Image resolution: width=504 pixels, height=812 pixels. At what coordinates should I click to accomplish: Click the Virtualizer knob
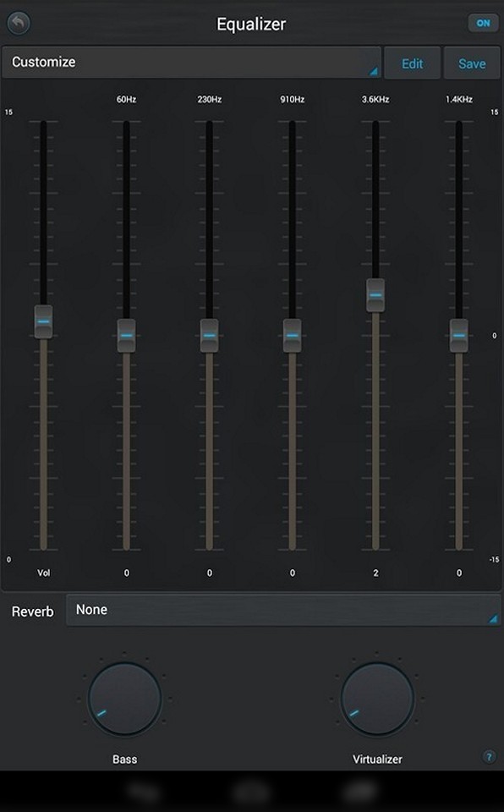click(x=377, y=699)
